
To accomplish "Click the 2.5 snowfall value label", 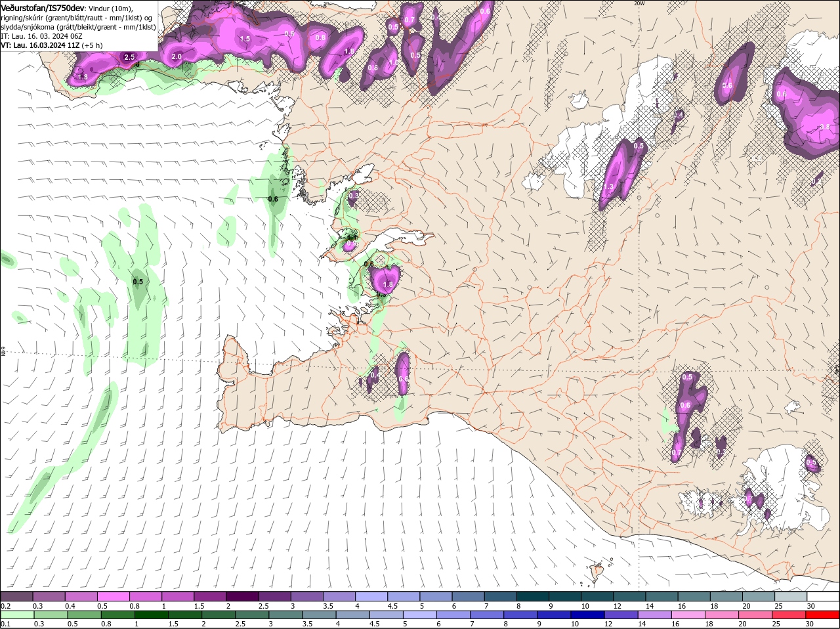I will tap(129, 57).
